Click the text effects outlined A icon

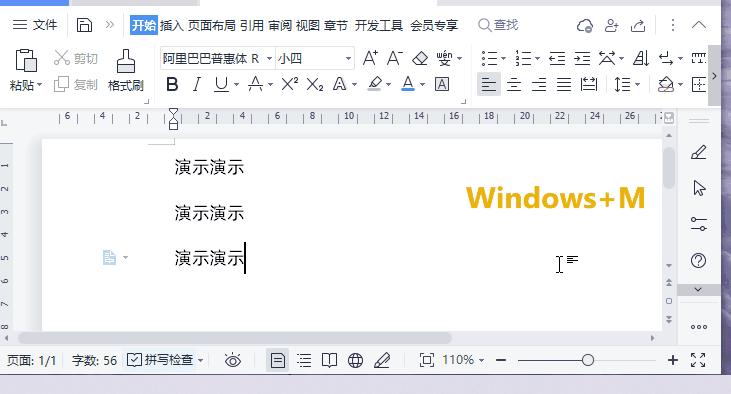[x=339, y=84]
